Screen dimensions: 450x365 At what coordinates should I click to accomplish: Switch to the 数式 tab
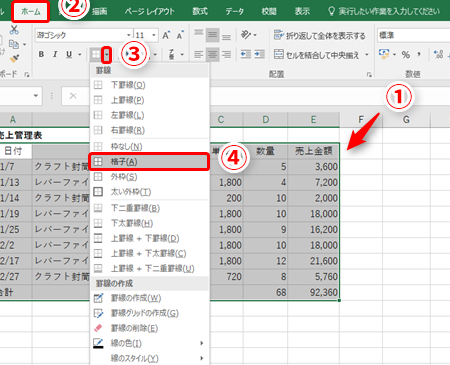pos(200,11)
